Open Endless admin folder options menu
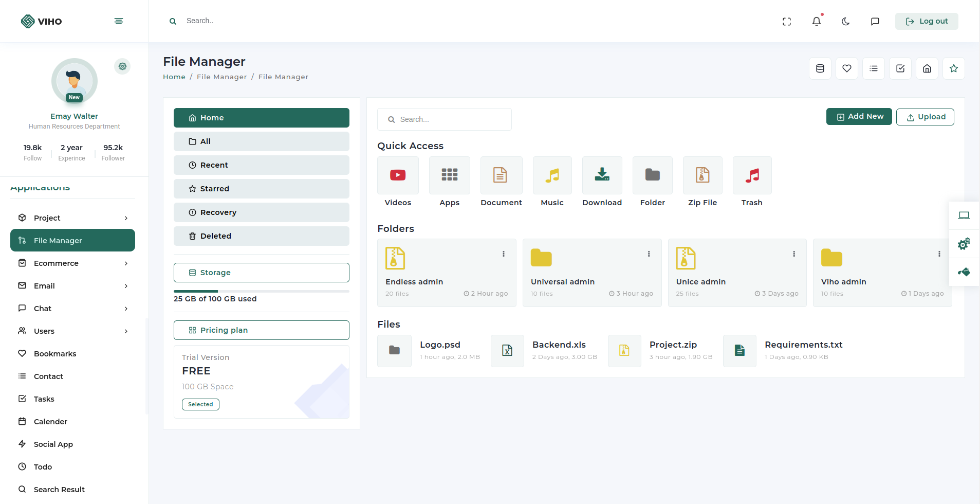Viewport: 980px width, 504px height. (503, 254)
